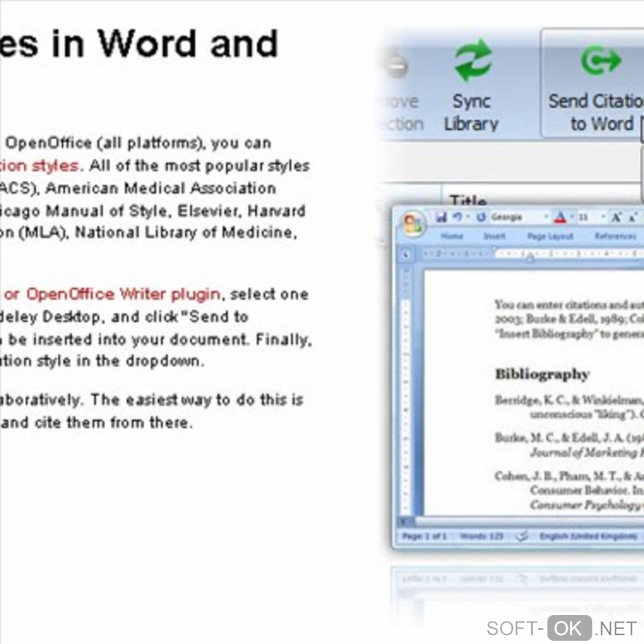Click the hanging indent marker on ruler
This screenshot has width=644, height=644.
(x=530, y=258)
